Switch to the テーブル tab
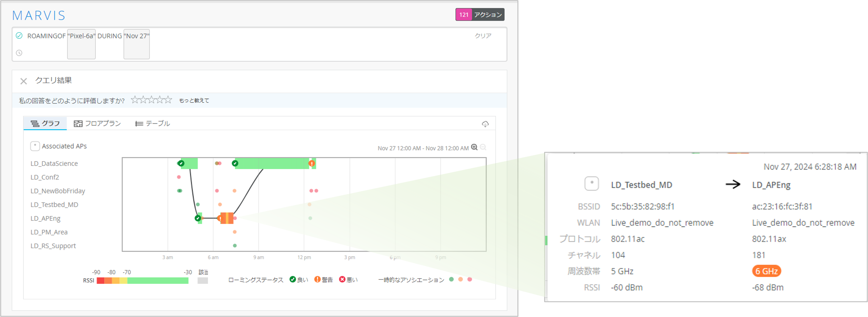868x317 pixels. pyautogui.click(x=152, y=124)
